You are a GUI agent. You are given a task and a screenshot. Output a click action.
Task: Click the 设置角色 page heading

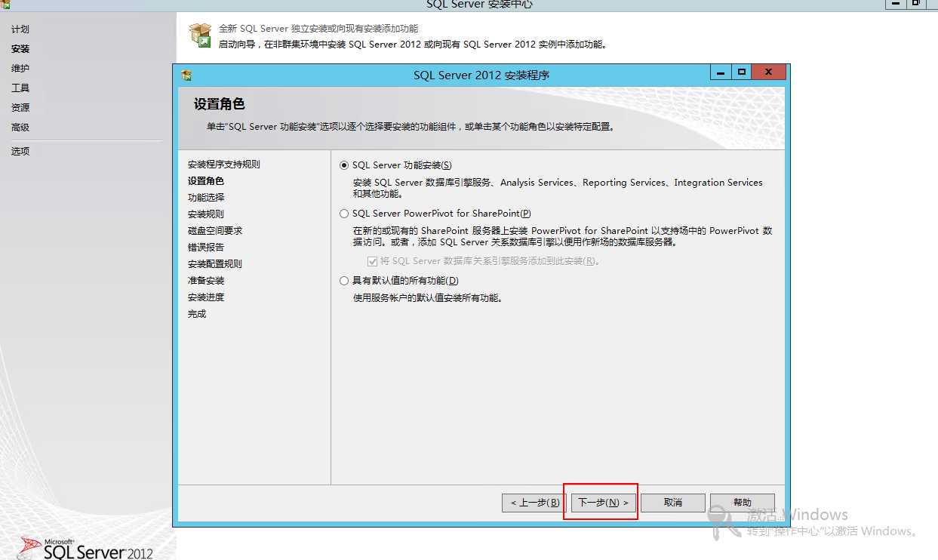tap(220, 104)
